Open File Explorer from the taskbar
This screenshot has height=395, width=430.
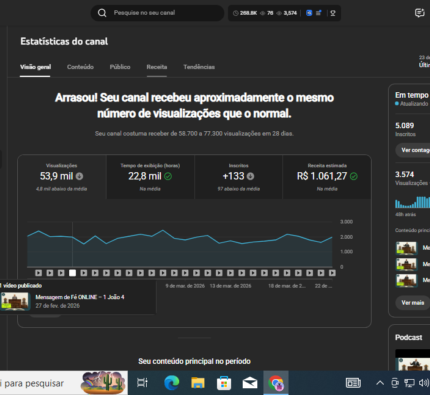pos(198,383)
